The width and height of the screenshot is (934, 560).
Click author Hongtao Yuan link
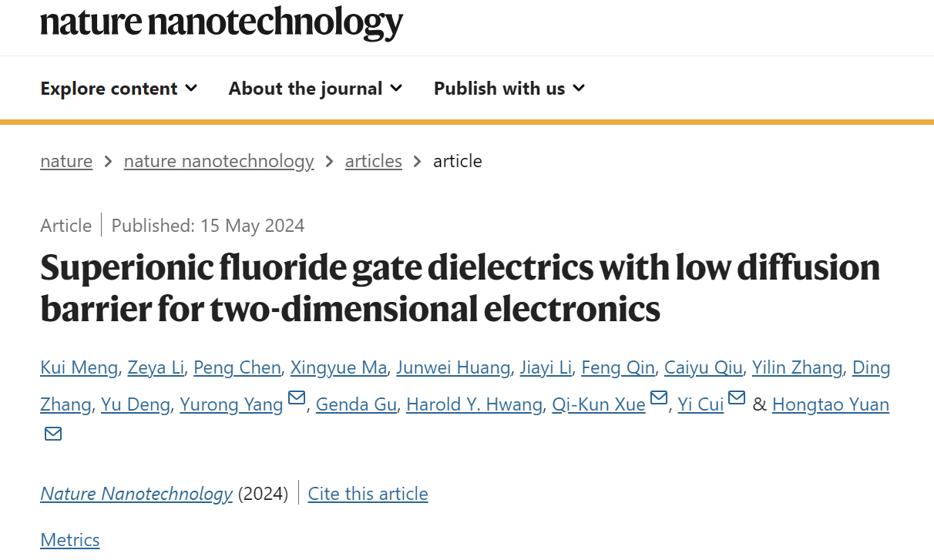(x=831, y=404)
